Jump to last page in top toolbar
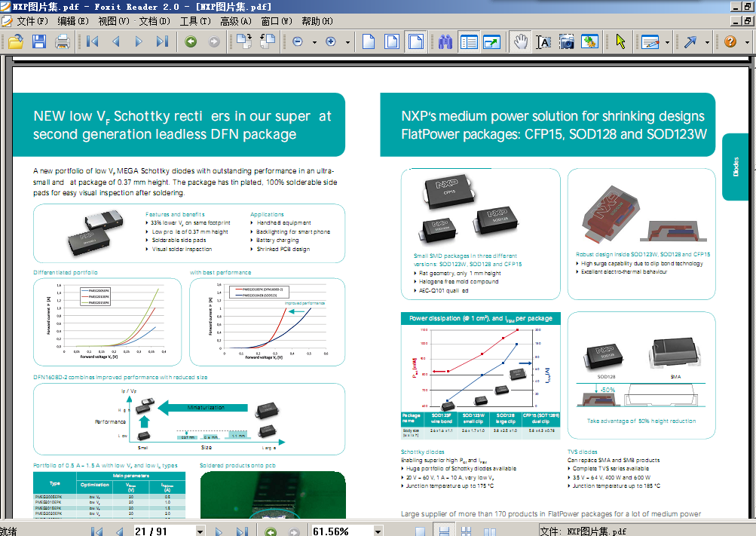Screen dimensions: 756x536 click(x=163, y=42)
